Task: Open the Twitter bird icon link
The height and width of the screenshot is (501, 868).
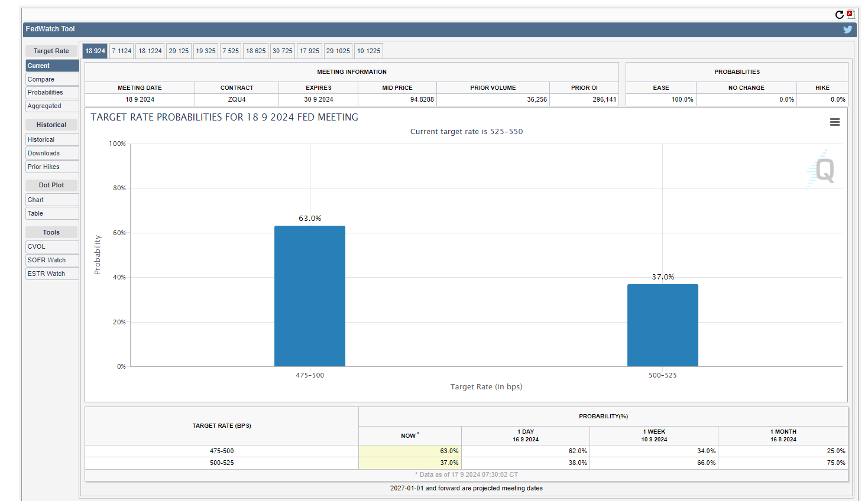Action: (x=847, y=30)
